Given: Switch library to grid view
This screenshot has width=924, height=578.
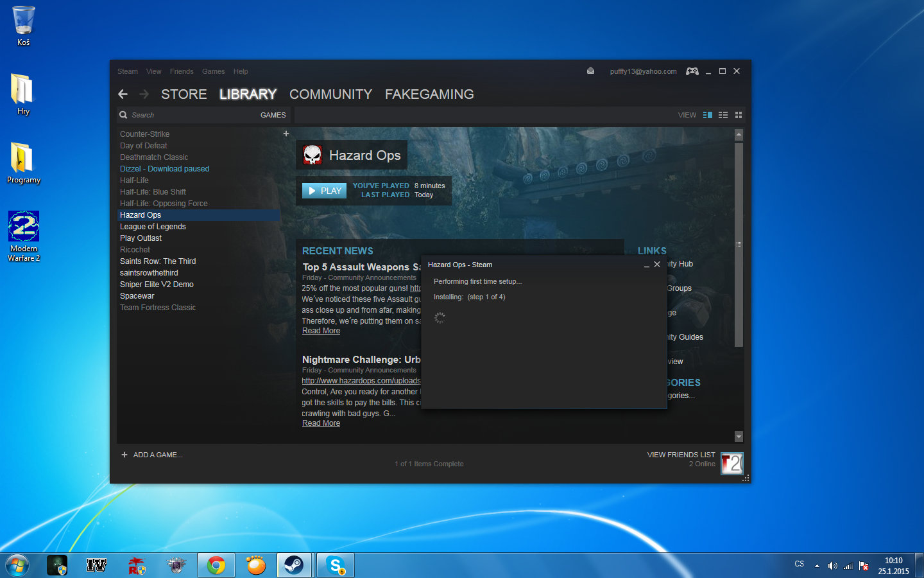Looking at the screenshot, I should (739, 115).
